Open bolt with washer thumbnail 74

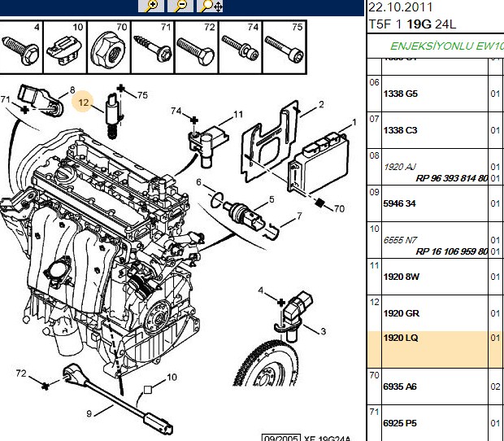240,47
